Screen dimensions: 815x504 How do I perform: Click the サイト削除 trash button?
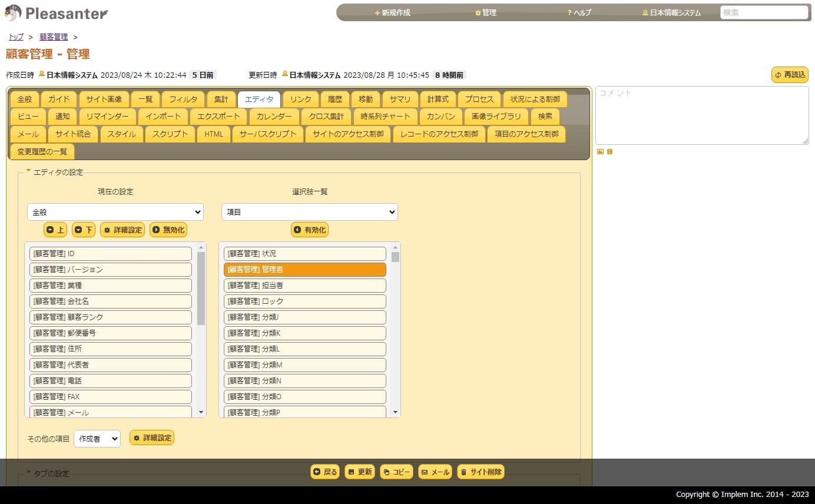pos(481,472)
